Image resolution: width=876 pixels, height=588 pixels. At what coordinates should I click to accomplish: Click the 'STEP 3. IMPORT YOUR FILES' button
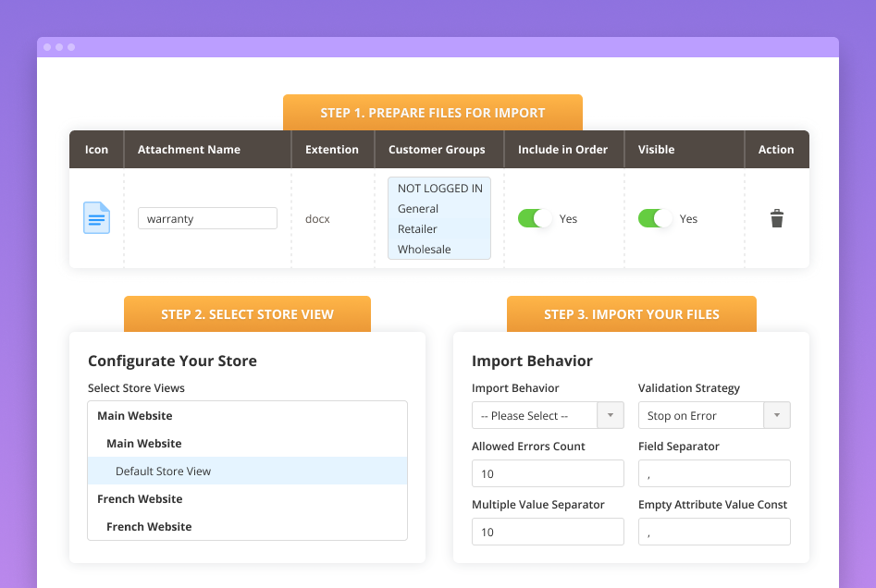631,313
